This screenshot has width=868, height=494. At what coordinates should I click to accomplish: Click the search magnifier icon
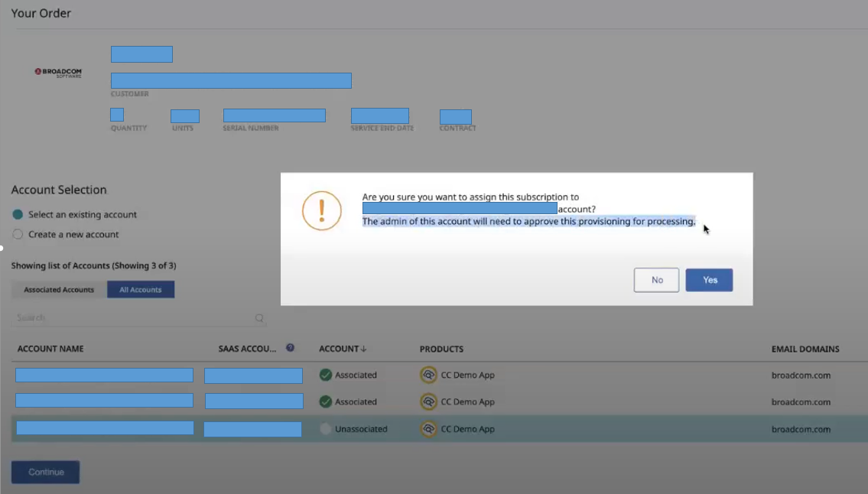coord(259,318)
